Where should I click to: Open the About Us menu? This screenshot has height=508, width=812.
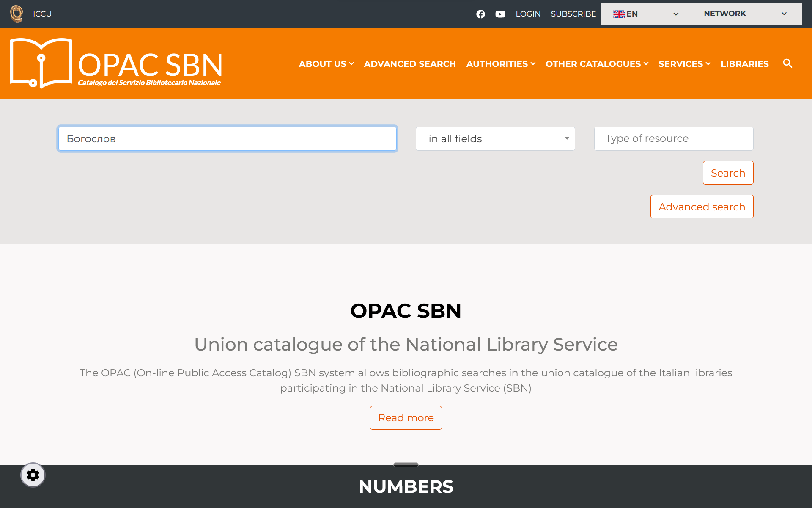[x=326, y=64]
